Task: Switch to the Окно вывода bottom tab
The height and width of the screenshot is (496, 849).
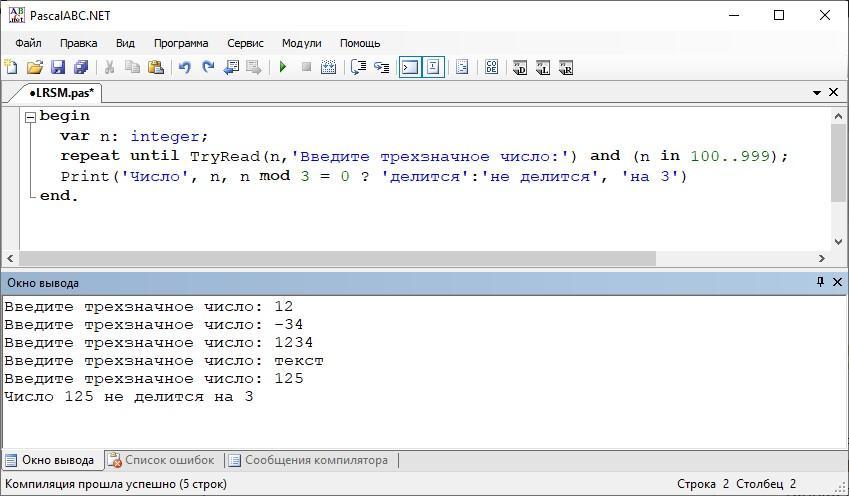Action: click(51, 460)
